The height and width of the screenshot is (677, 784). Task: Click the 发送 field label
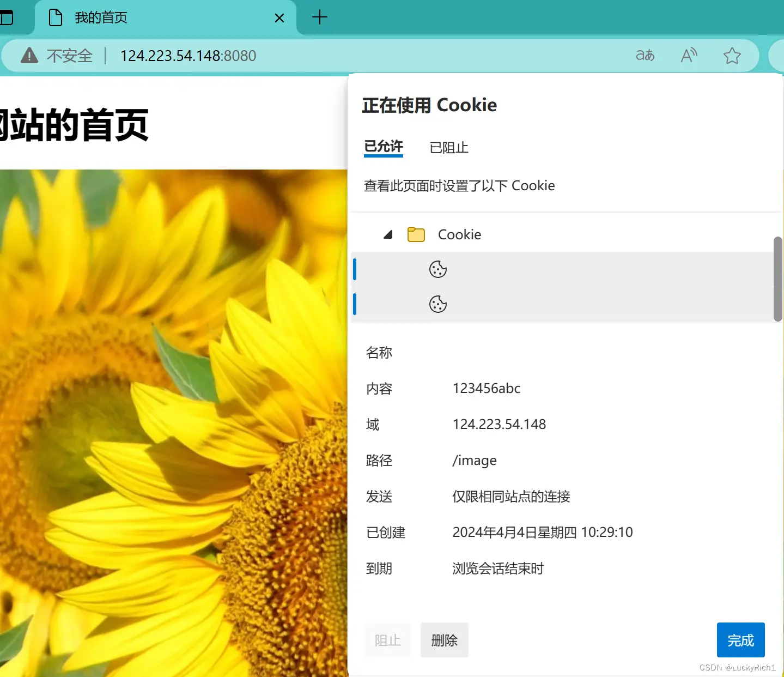coord(379,497)
